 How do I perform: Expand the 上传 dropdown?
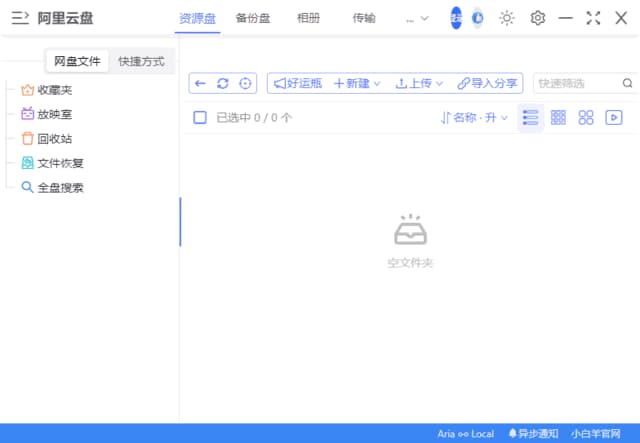418,84
